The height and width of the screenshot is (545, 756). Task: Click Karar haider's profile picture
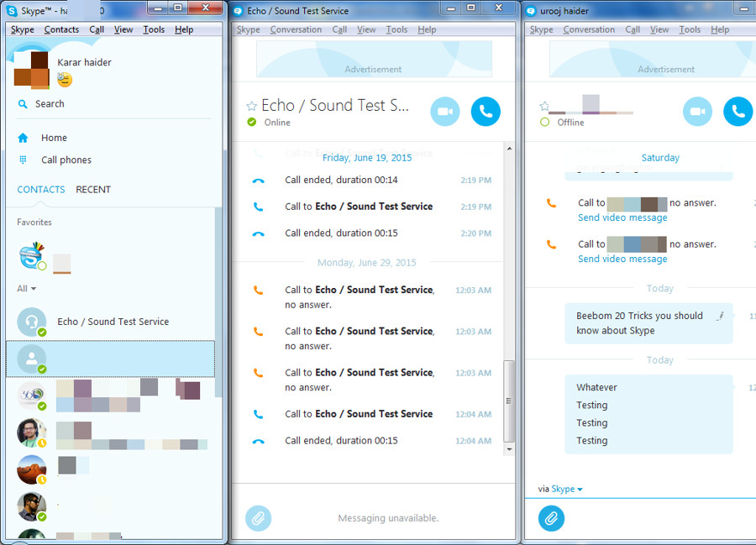click(31, 70)
